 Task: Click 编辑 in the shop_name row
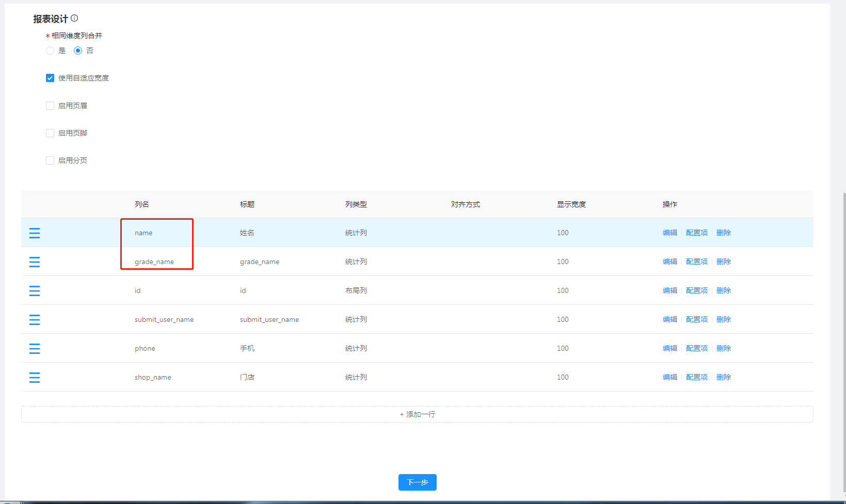[x=670, y=377]
